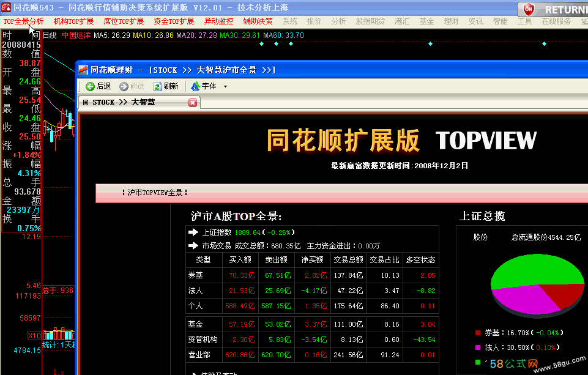The image size is (588, 375).
Task: Click the +1.84% 涨幅 value in the left panel
Action: pyautogui.click(x=27, y=155)
